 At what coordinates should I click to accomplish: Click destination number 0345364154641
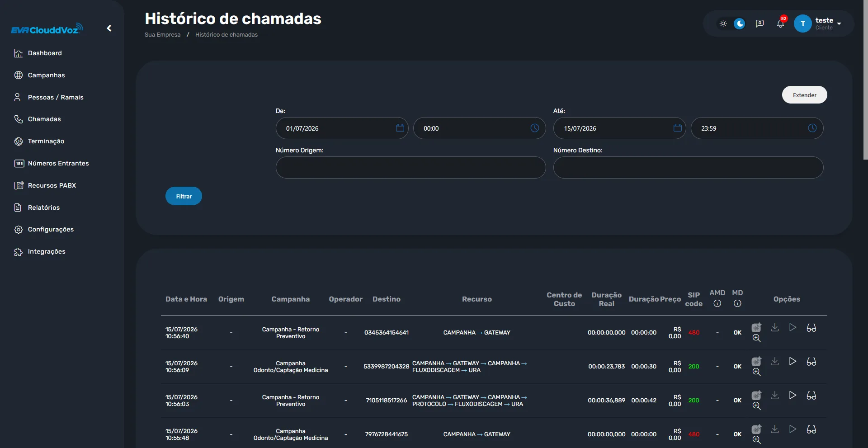point(387,333)
